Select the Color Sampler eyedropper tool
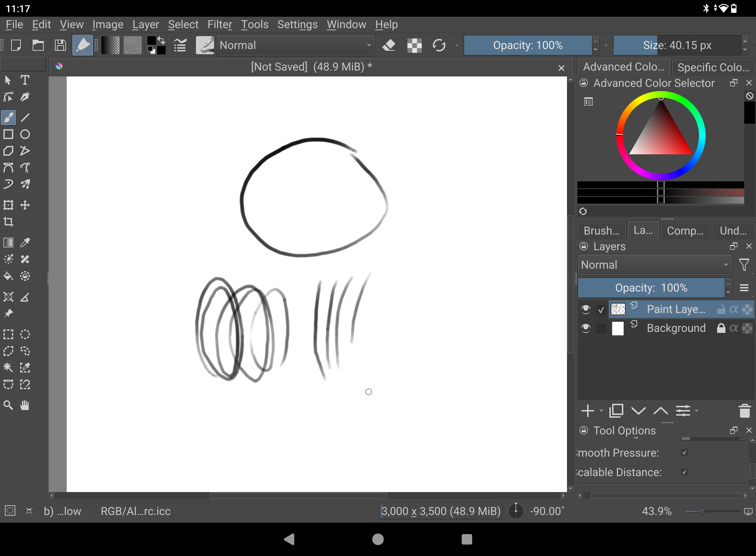Screen dimensions: 756x556 [25, 242]
